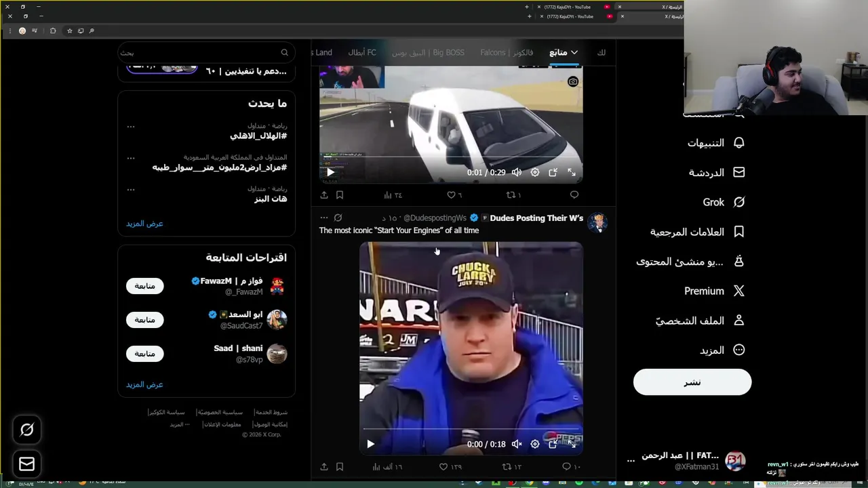868x488 pixels.
Task: Switch to the FC أبطال tab
Action: 362,52
